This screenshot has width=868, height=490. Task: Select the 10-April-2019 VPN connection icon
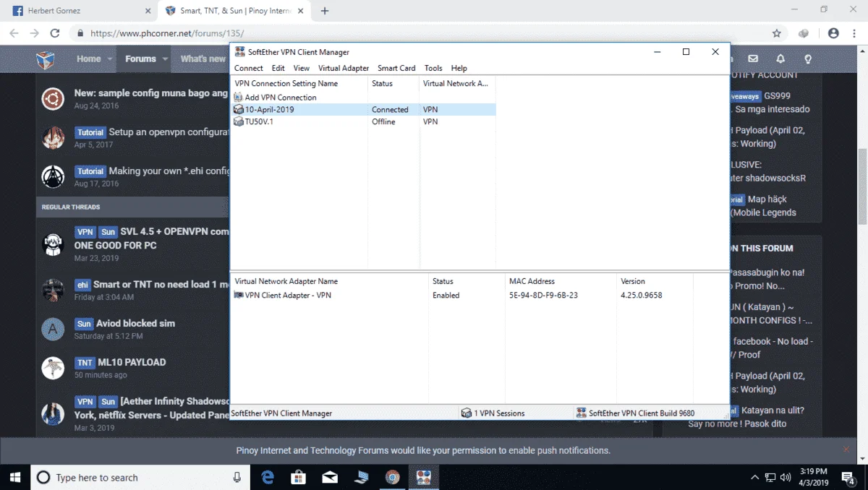coord(239,109)
